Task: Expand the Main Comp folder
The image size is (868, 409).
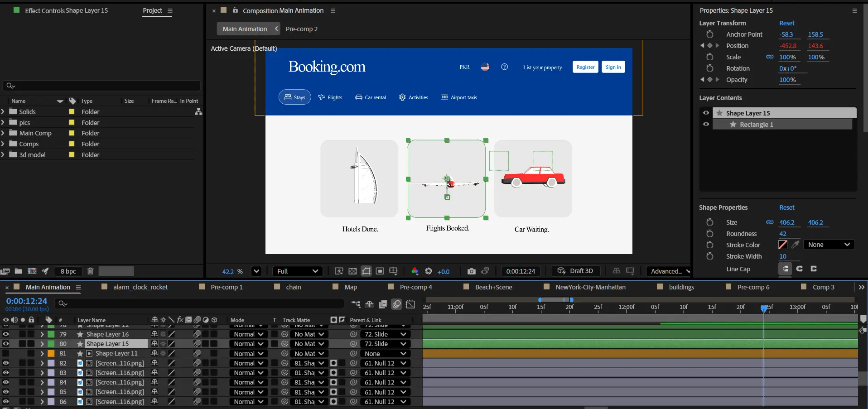Action: (3, 133)
